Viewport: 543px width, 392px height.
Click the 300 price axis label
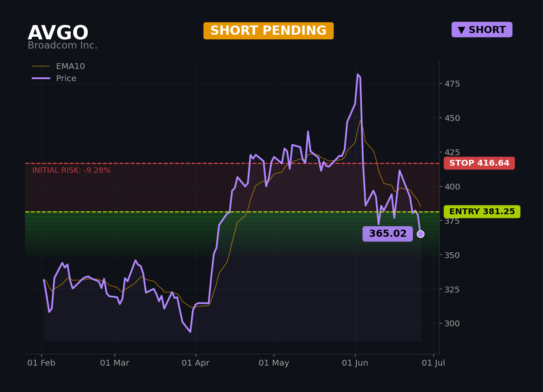click(452, 323)
